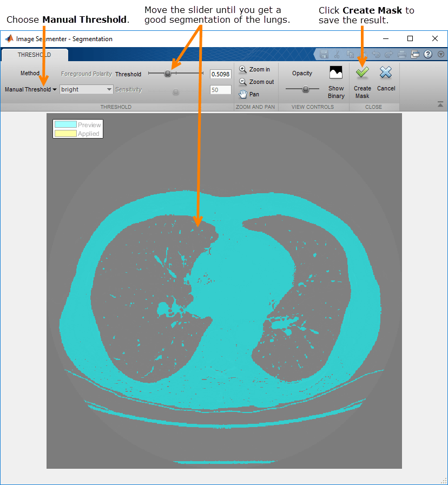This screenshot has width=448, height=485.
Task: Close the Image Segmenter window
Action: (434, 38)
